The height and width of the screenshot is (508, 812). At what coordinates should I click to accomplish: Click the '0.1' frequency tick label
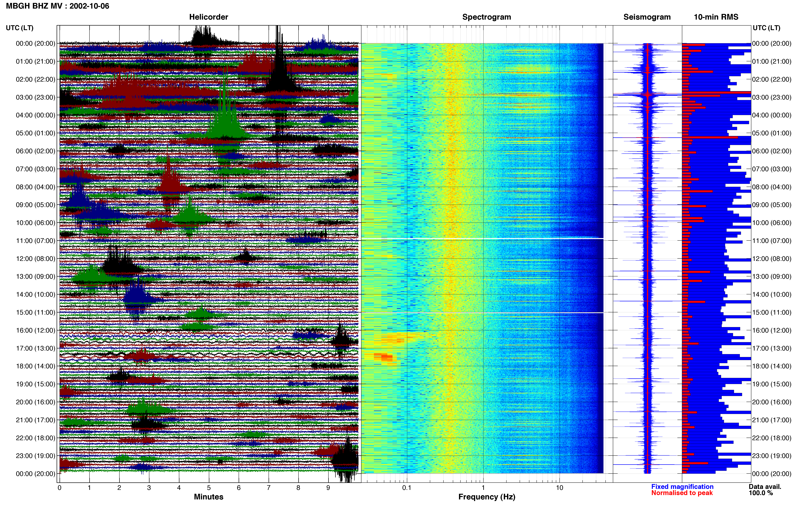coord(407,488)
